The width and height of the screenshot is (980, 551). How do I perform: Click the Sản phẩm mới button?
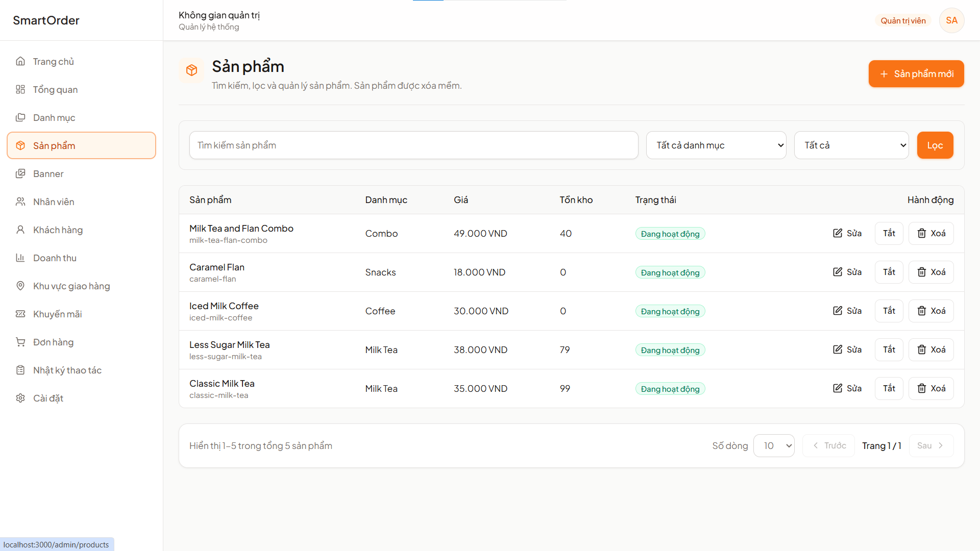[916, 74]
